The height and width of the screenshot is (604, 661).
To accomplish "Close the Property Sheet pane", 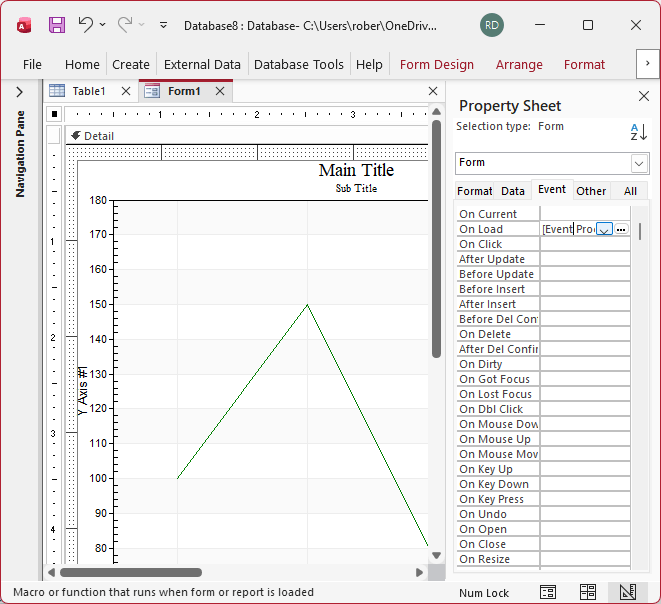I will 644,96.
